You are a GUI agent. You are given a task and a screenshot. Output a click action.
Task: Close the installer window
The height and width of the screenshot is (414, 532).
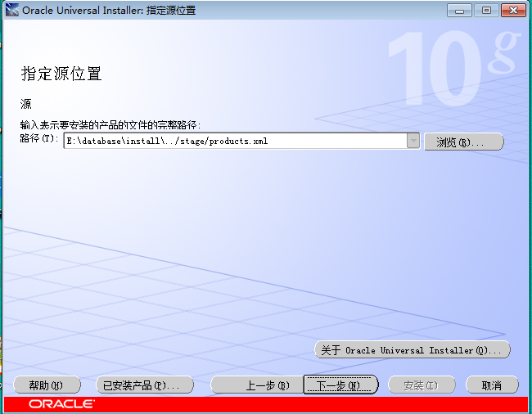click(513, 10)
